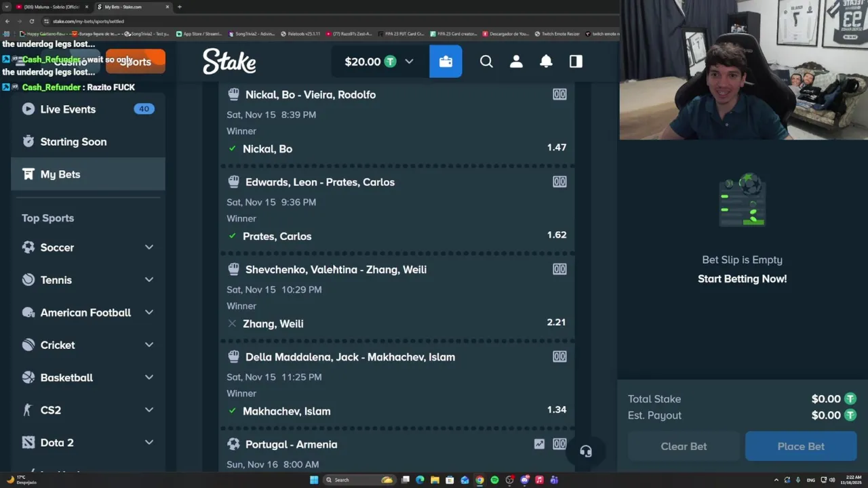Click the 2.21 odds on Zhang, Weili
This screenshot has height=488, width=868.
pyautogui.click(x=556, y=322)
